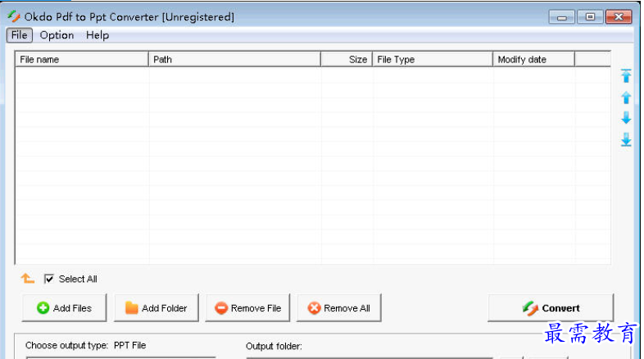Open the Help menu
Screen dimensions: 644x359
(98, 35)
